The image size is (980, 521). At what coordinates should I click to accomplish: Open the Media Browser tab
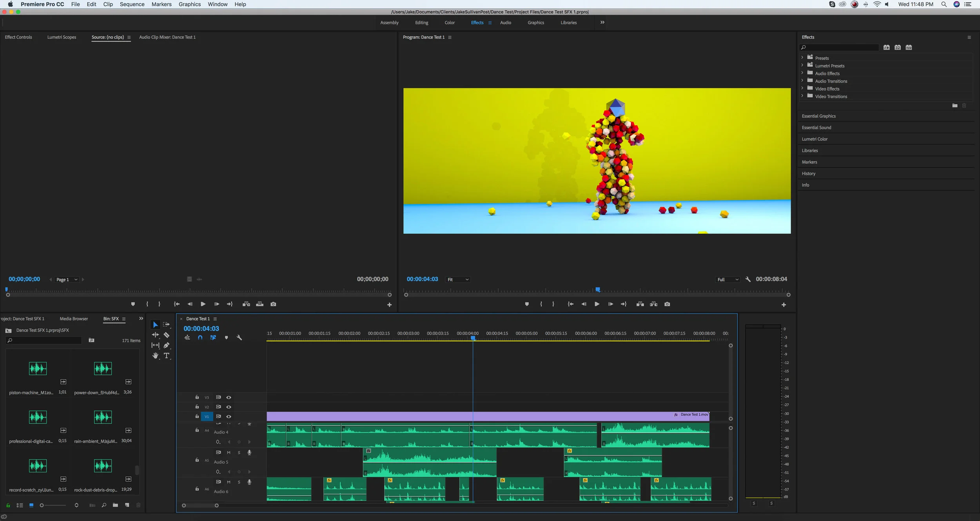pyautogui.click(x=74, y=319)
